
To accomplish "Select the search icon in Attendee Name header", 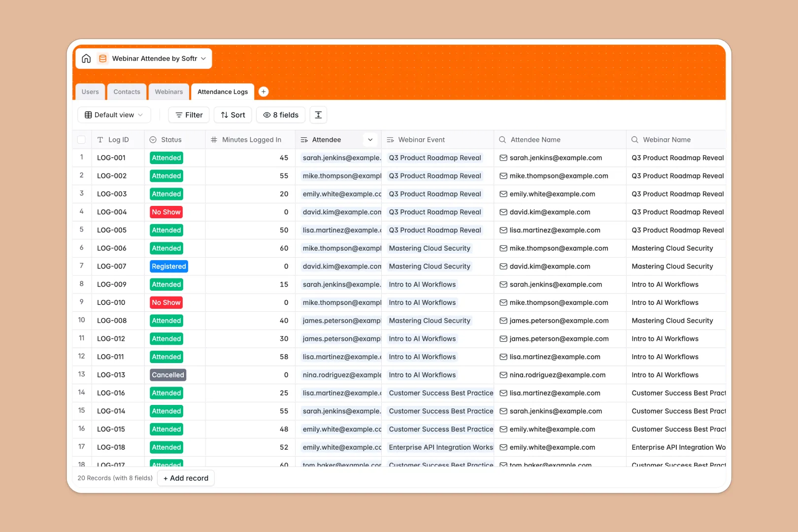I will tap(502, 139).
